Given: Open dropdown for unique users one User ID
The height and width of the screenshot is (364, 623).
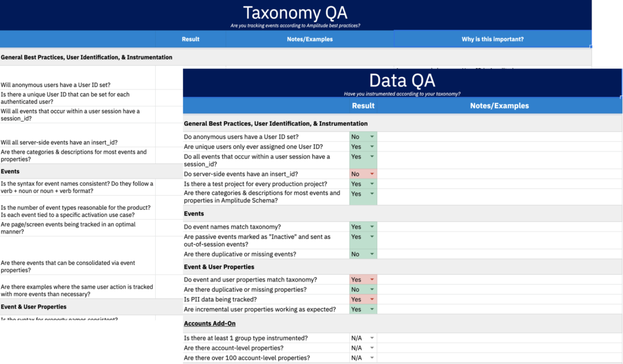Looking at the screenshot, I should tap(372, 146).
